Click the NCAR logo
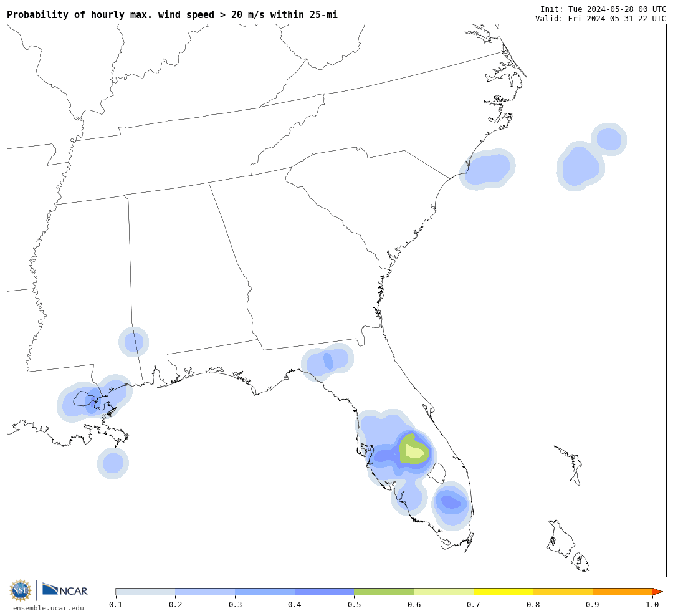673x616 pixels. (65, 590)
